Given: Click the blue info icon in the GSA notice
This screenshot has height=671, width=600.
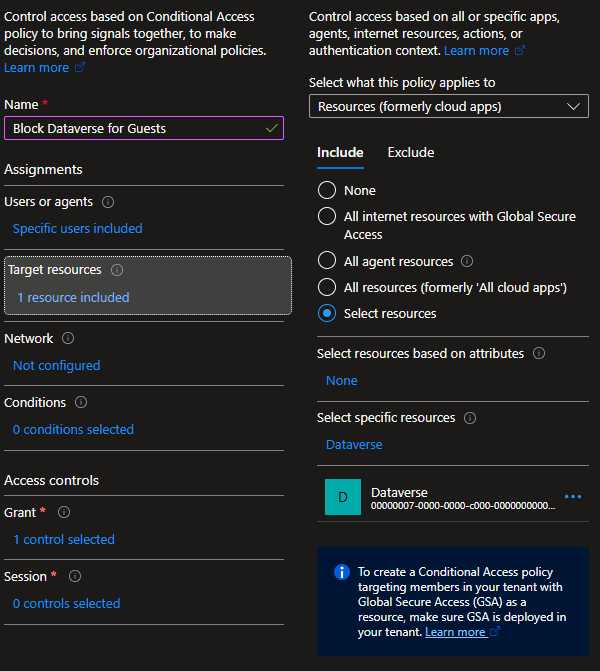Looking at the screenshot, I should click(342, 572).
